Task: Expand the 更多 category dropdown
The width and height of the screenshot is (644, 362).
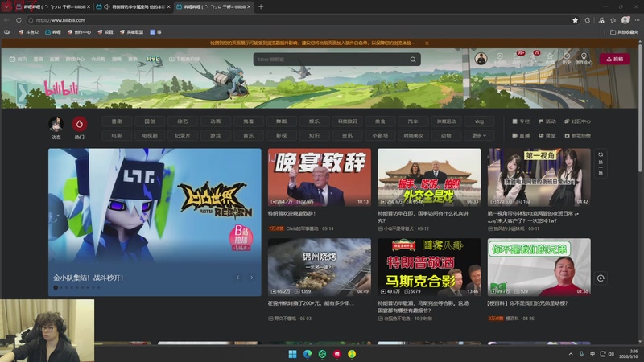Action: 479,135
